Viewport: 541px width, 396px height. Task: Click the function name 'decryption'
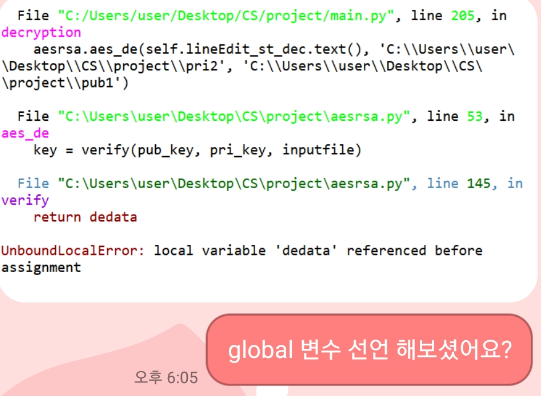click(x=41, y=32)
